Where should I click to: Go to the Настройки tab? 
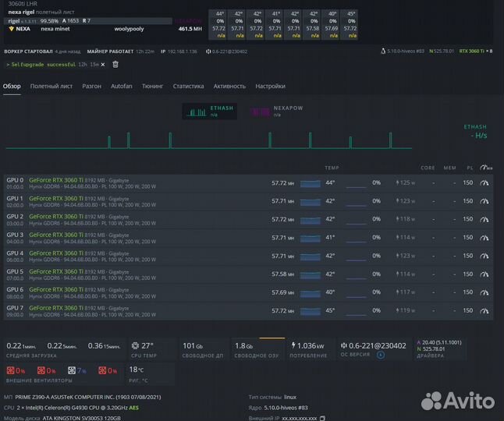click(x=270, y=87)
